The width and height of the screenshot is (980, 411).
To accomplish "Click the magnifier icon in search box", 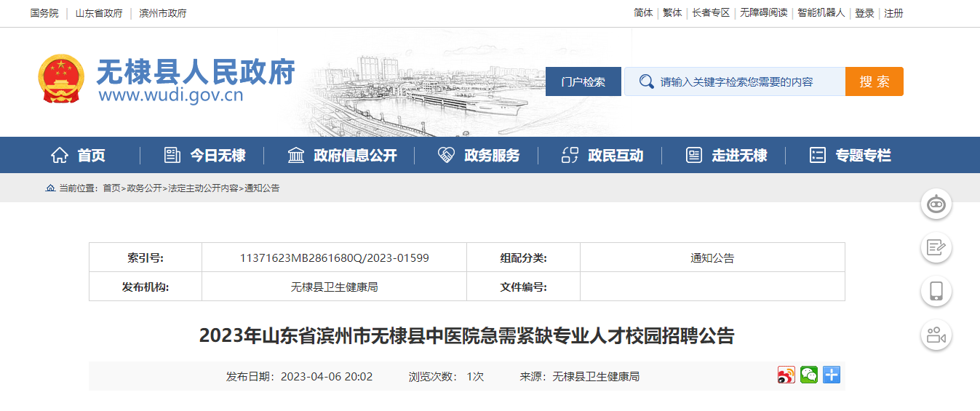I will 646,81.
